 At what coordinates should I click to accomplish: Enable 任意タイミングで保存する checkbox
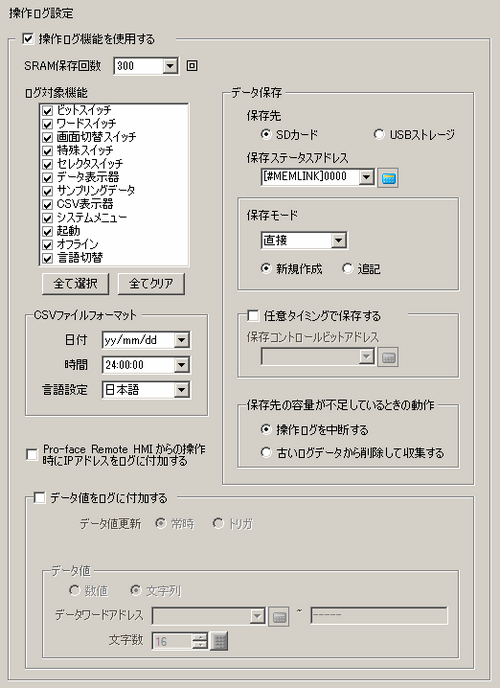253,315
